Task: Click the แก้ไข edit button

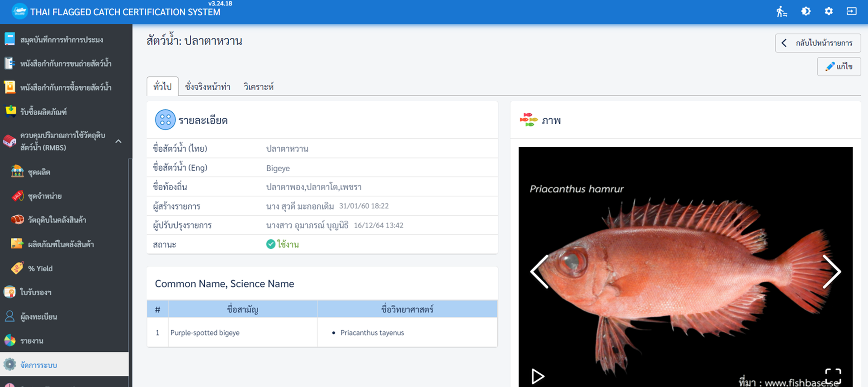Action: point(839,66)
